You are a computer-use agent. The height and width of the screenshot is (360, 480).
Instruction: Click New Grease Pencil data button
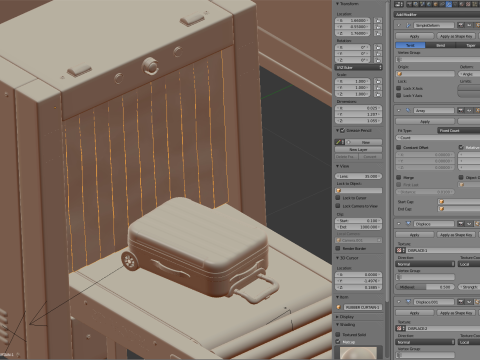365,142
